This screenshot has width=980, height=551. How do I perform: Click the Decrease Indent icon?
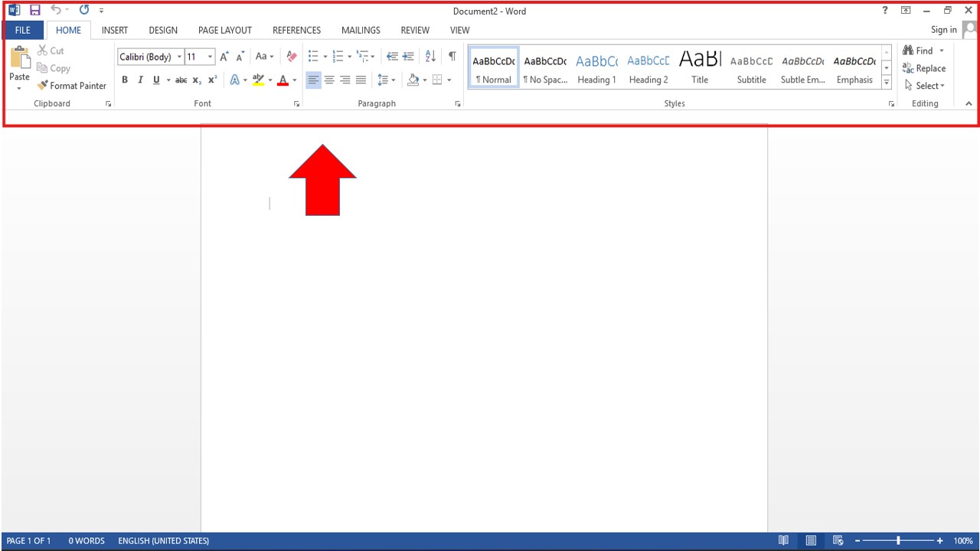(392, 57)
